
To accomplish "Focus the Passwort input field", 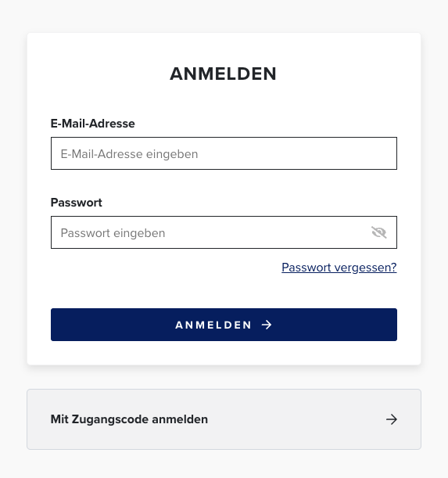I will [224, 232].
